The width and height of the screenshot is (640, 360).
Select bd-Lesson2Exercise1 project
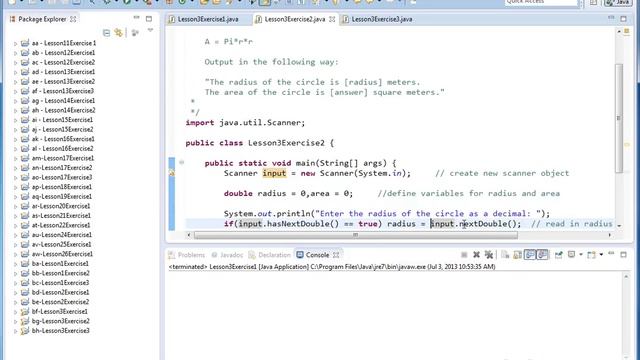tap(60, 292)
